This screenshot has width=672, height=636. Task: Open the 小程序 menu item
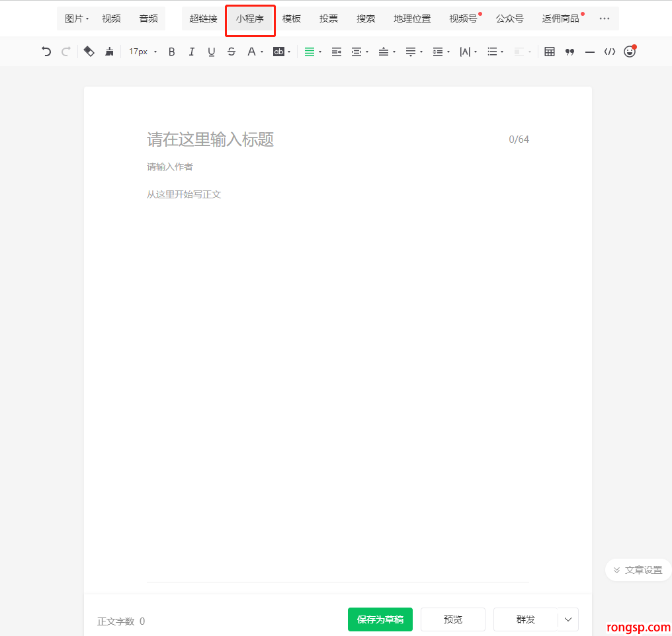click(250, 19)
